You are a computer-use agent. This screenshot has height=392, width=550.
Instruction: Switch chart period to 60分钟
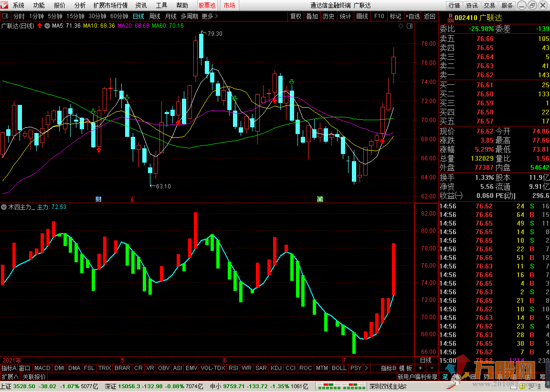pos(119,16)
